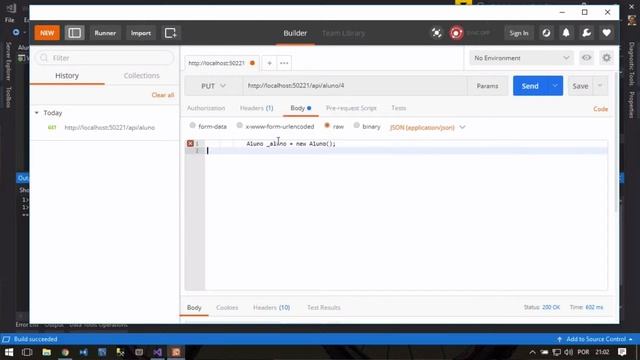Click the Save button
The height and width of the screenshot is (360, 640).
click(580, 86)
